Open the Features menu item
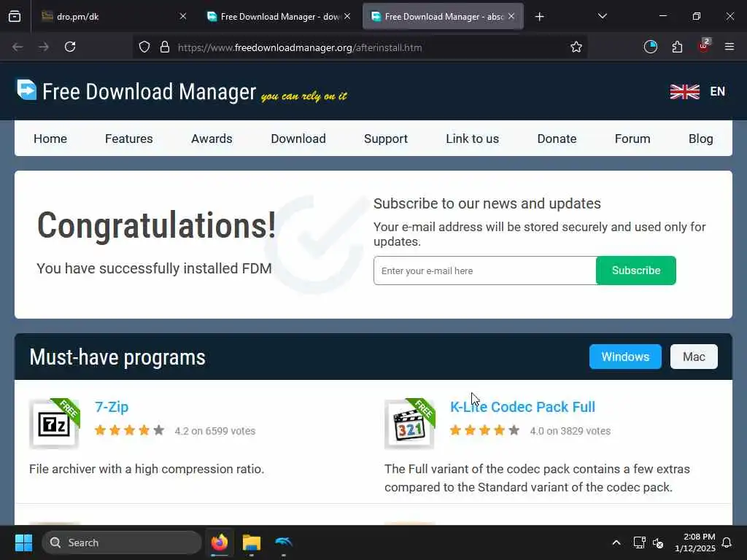Viewport: 747px width, 560px height. pos(128,139)
